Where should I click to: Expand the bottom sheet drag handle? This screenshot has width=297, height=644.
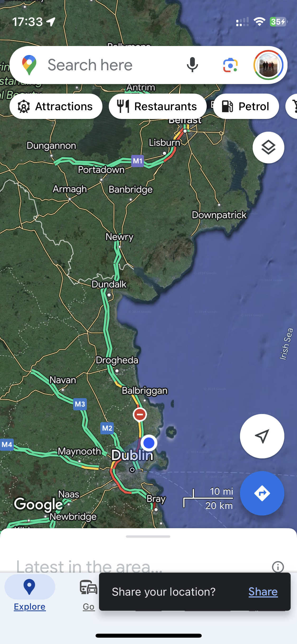pos(148,536)
